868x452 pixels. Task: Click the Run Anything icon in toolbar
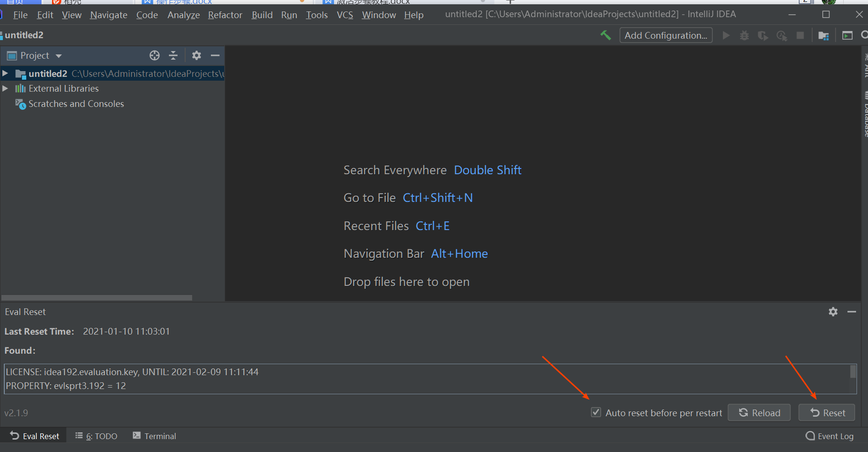pyautogui.click(x=847, y=35)
